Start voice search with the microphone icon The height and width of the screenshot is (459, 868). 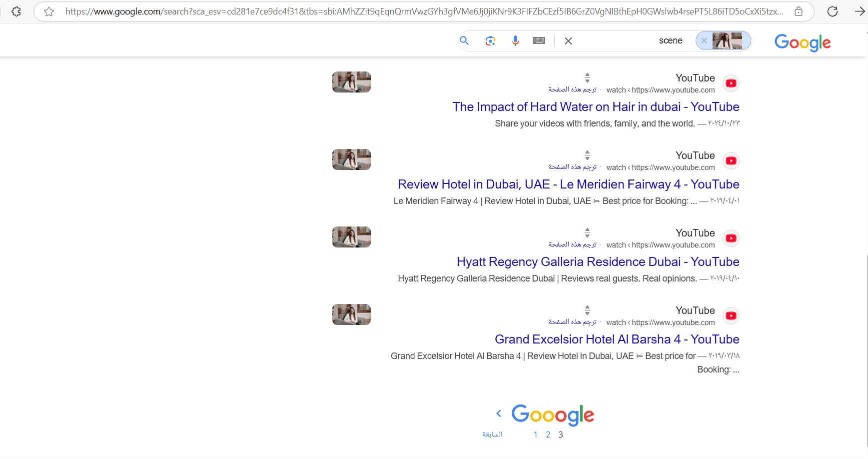click(515, 41)
